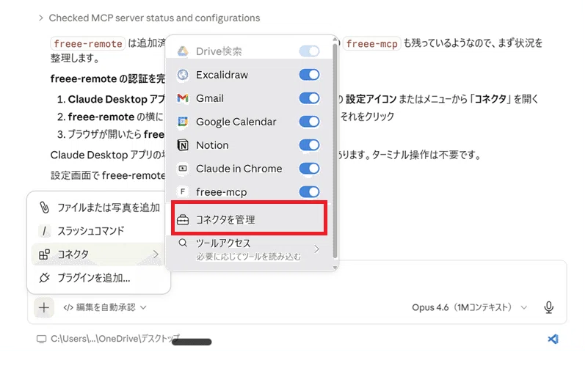
Task: Click the Notion connector icon
Action: [183, 145]
